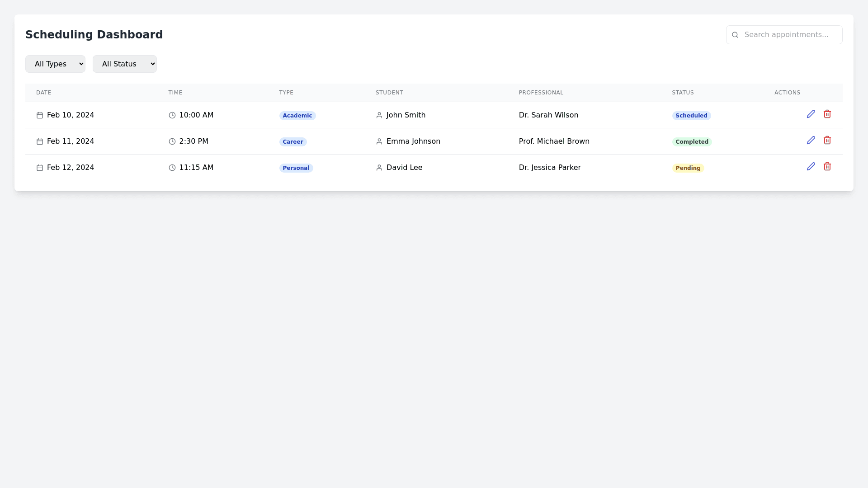Screen dimensions: 868x488
Task: Click the Date column header
Action: (x=43, y=93)
